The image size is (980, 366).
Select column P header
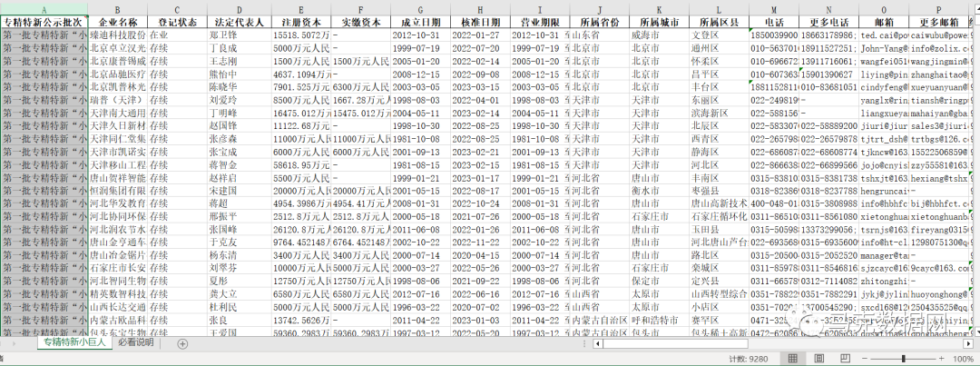coord(939,9)
